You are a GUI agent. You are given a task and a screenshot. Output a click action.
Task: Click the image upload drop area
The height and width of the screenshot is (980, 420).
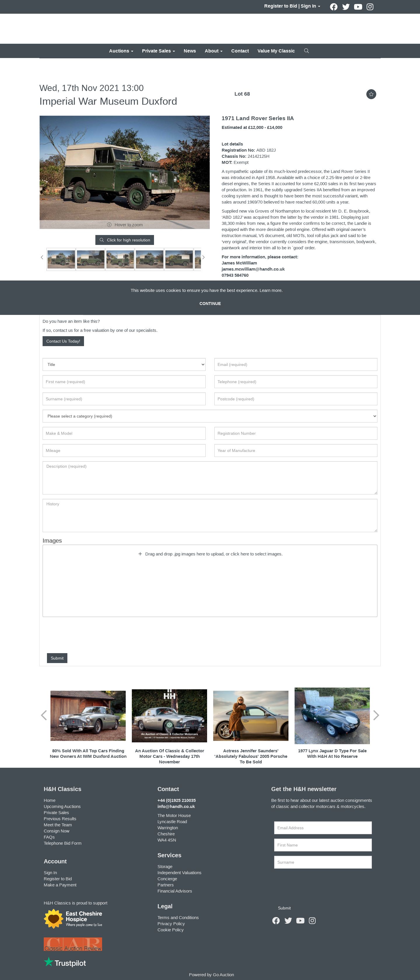(210, 581)
